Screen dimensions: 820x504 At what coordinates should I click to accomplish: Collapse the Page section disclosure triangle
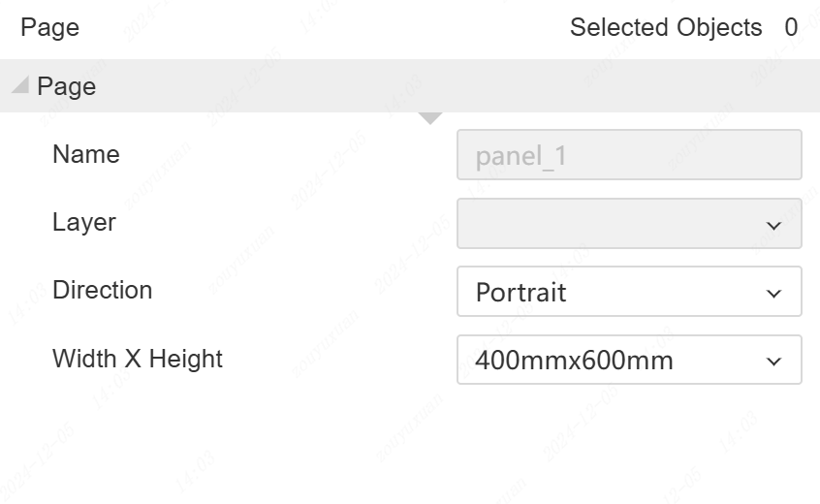pos(19,85)
